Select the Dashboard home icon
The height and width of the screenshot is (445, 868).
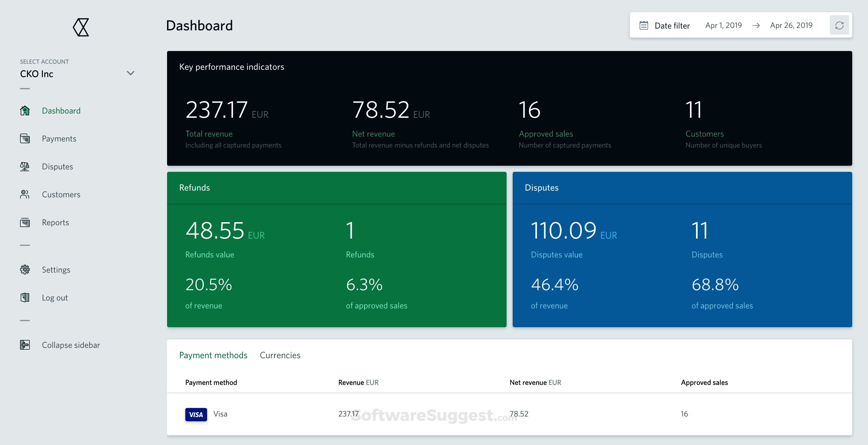[x=25, y=110]
